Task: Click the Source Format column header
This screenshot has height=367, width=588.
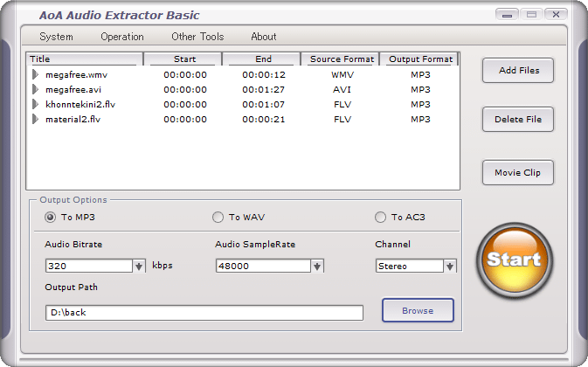Action: [x=340, y=59]
